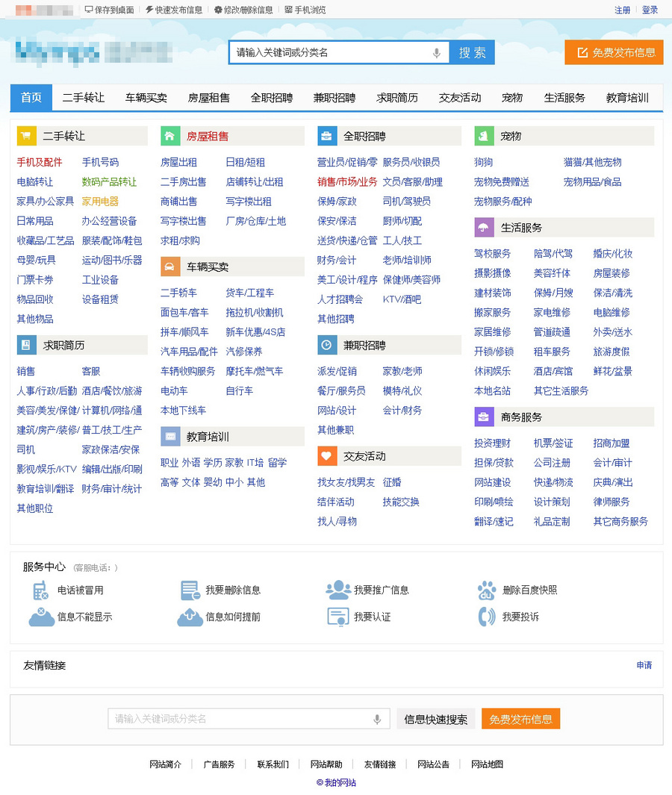Screen dimensions: 672x795
Task: Click the 我要推广信息 people icon
Action: [338, 590]
